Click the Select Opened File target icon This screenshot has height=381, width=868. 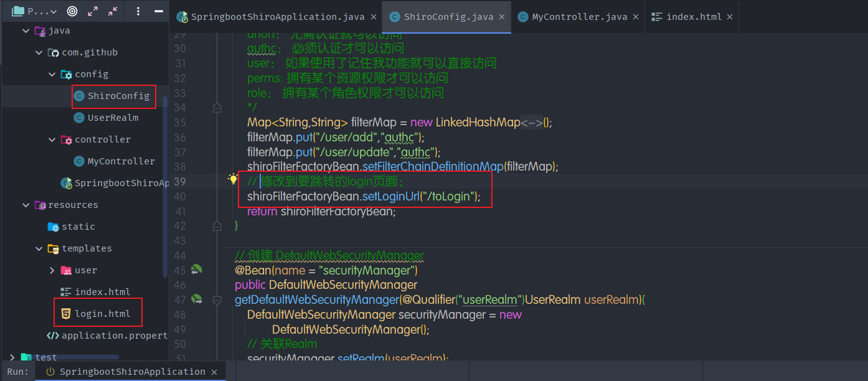[72, 11]
